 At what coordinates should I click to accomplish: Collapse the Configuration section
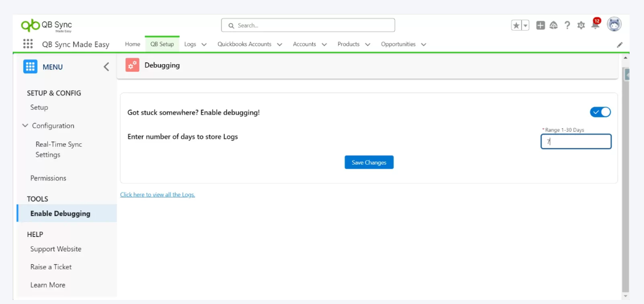(25, 125)
